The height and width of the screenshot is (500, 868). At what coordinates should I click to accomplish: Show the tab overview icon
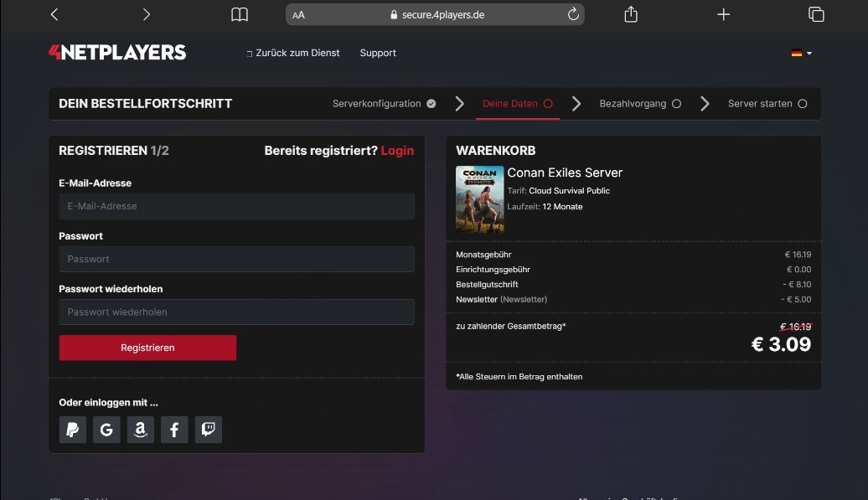[816, 14]
